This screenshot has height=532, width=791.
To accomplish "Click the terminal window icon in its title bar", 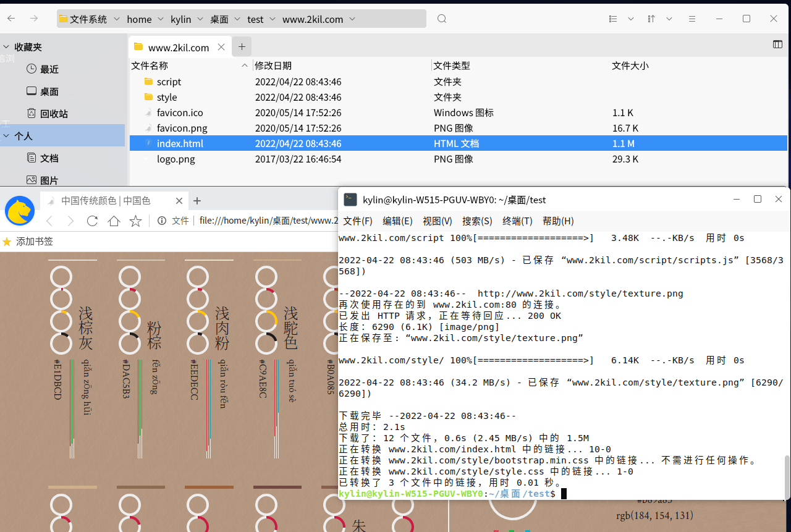I will tap(350, 200).
